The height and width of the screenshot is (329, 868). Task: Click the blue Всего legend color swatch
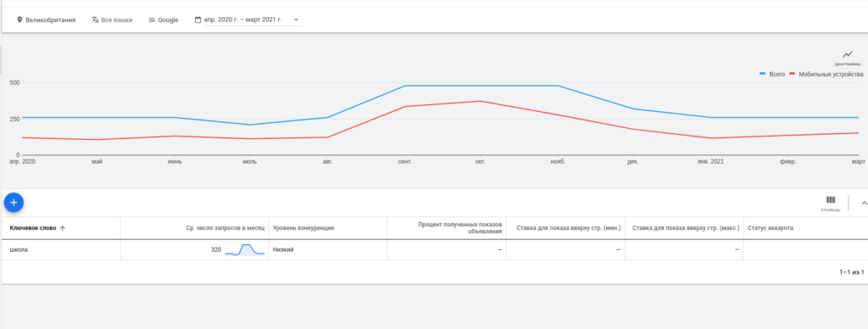(x=763, y=74)
